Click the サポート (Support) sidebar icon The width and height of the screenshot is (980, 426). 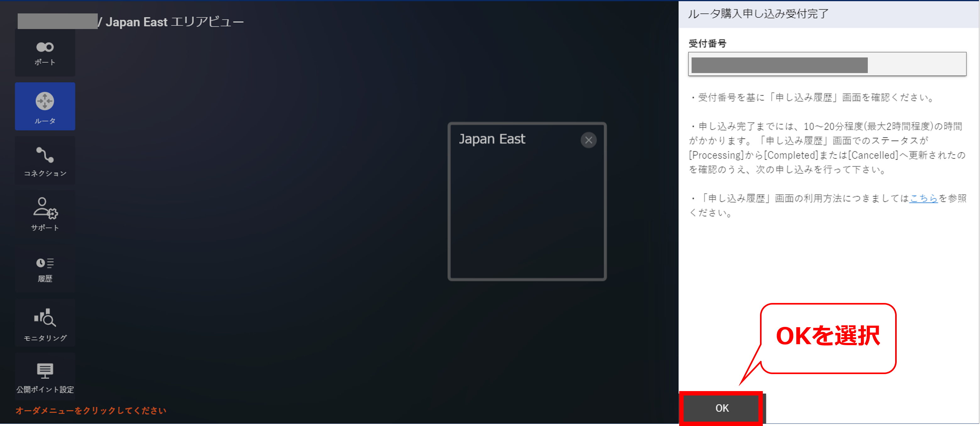45,214
